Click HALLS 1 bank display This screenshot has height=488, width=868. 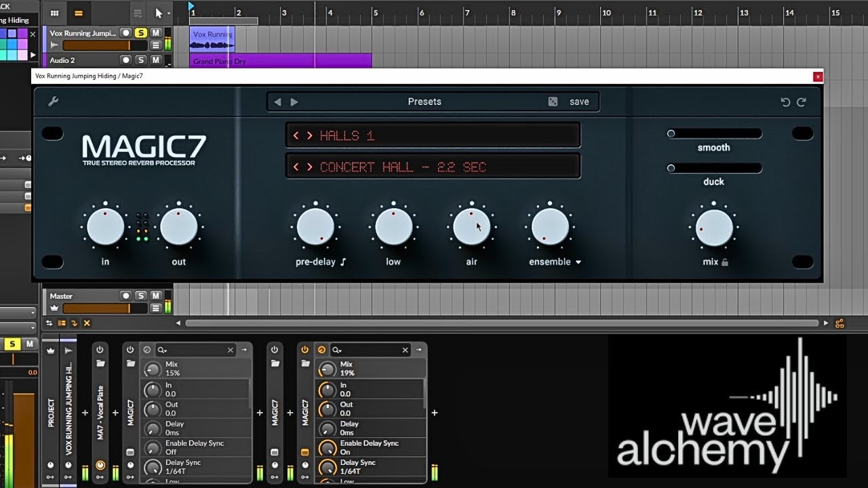[347, 136]
